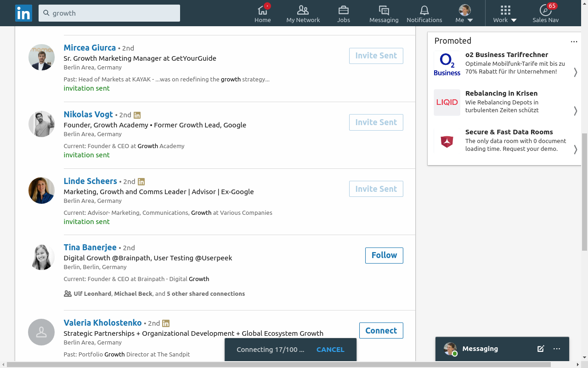Click the avatar in the Messaging bar

coord(450,349)
